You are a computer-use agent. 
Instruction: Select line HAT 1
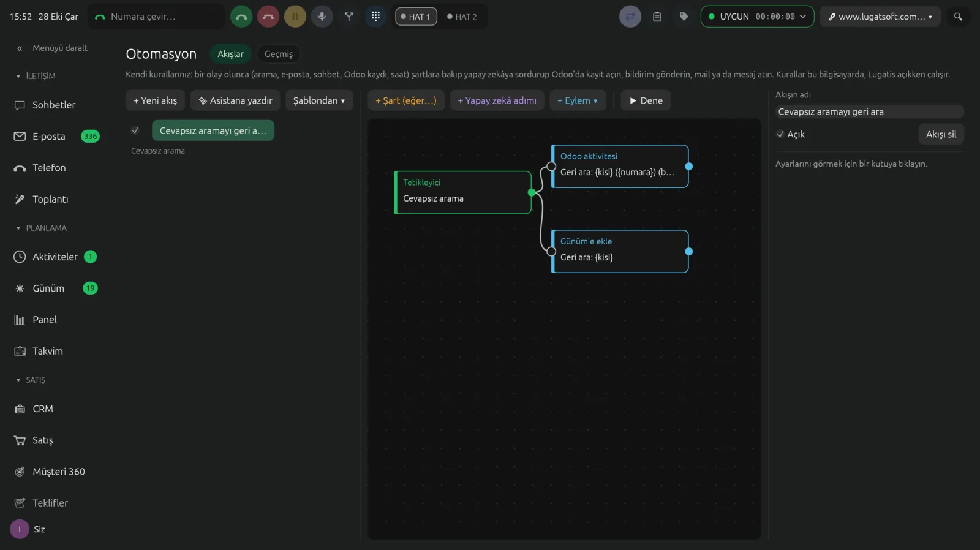tap(416, 17)
